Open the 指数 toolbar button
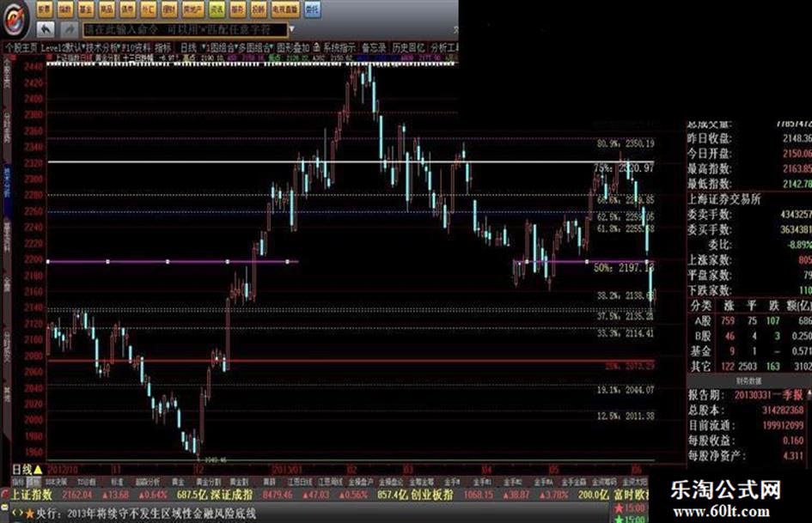This screenshot has width=812, height=523. [x=65, y=9]
